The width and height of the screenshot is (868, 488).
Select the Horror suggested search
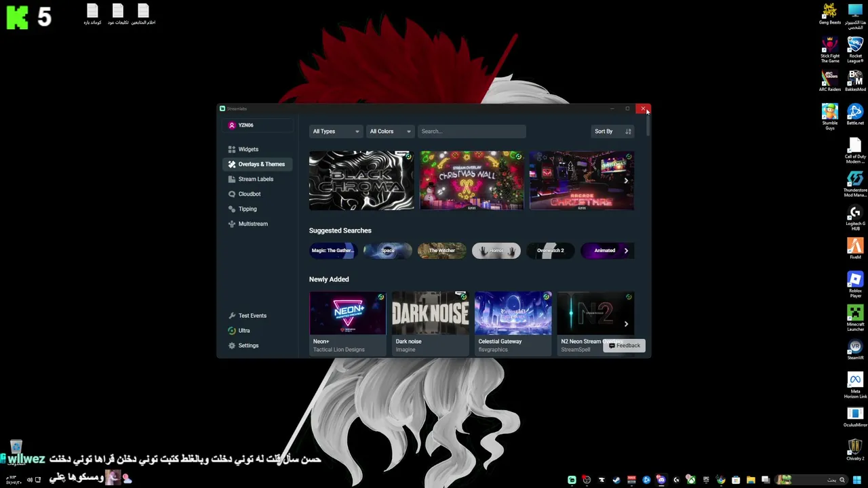pyautogui.click(x=496, y=251)
